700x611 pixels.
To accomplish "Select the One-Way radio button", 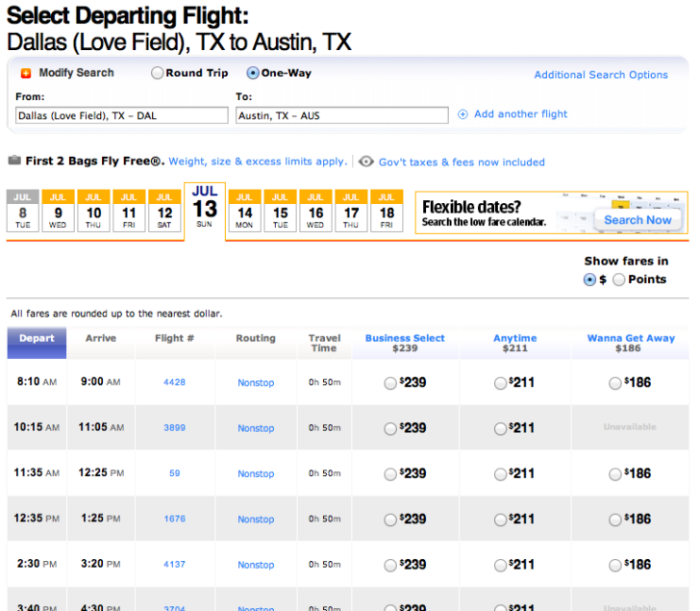I will point(253,73).
